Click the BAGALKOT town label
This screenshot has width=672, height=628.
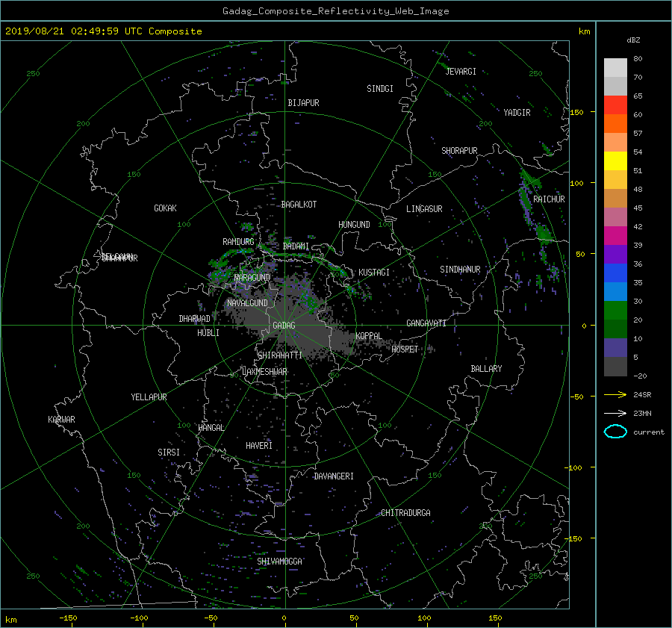[x=299, y=205]
